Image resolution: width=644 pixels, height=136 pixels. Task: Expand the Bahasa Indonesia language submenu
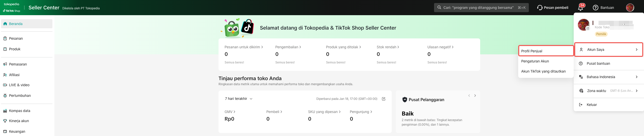[609, 77]
